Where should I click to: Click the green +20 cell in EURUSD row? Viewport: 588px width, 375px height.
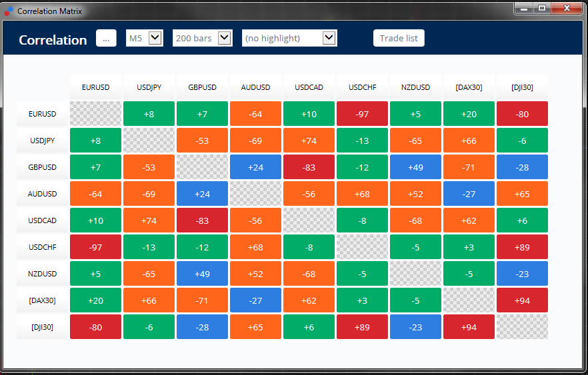[x=469, y=114]
